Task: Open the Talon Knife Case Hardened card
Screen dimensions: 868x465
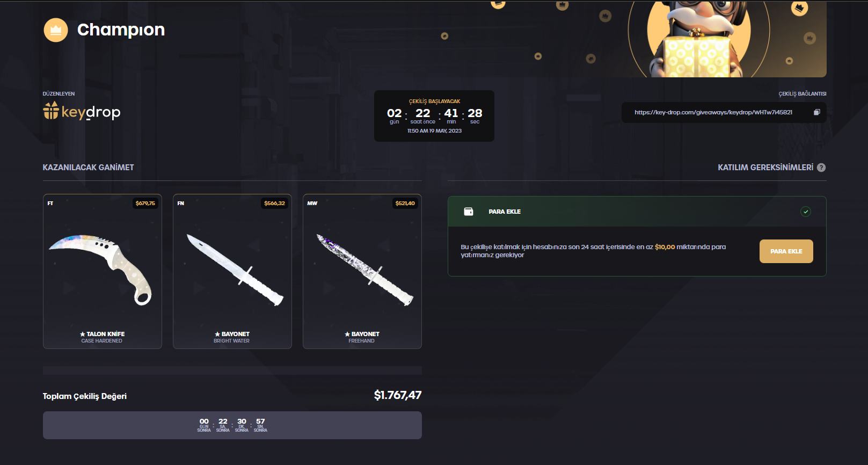Action: pos(103,271)
